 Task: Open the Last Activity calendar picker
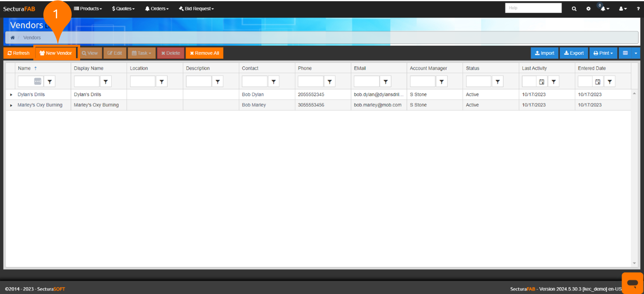coord(542,82)
